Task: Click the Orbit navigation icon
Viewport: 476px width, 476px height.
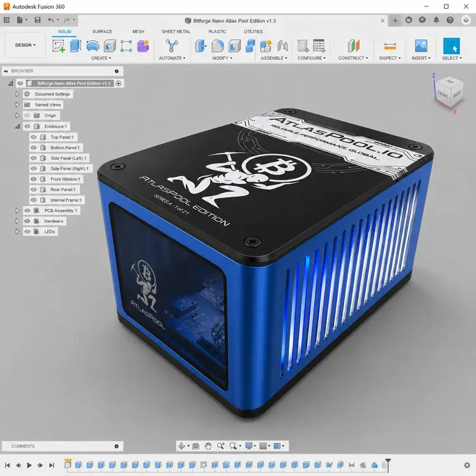Action: point(182,446)
